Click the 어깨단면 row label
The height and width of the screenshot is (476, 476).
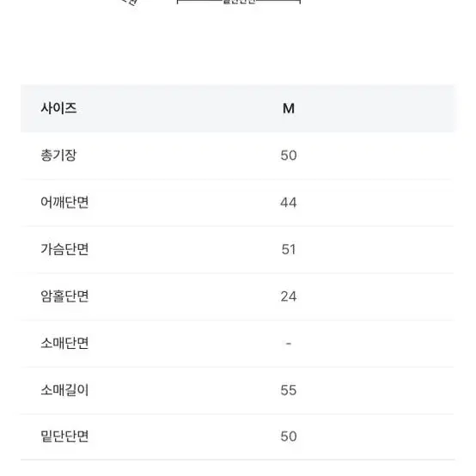pyautogui.click(x=64, y=202)
